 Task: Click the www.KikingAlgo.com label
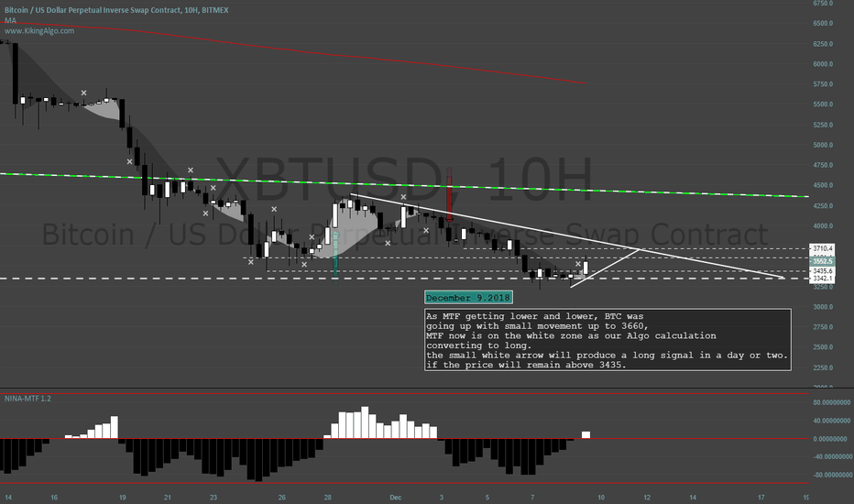coord(39,30)
